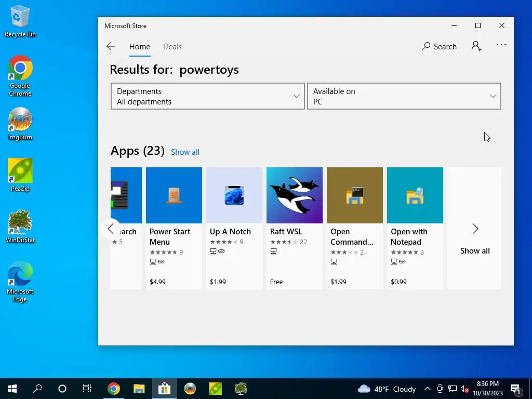Launch the PeaZip desktop shortcut
Screen dimensions: 532x399
(x=20, y=175)
